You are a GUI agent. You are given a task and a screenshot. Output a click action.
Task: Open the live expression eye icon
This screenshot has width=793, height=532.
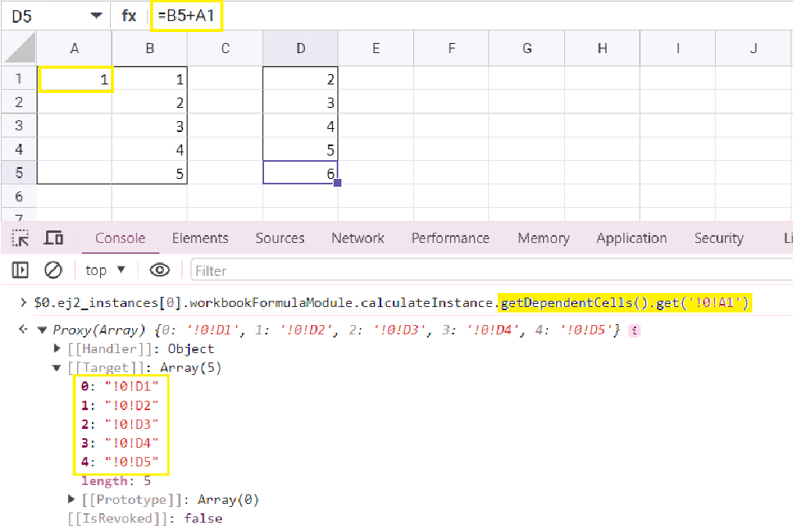tap(160, 270)
